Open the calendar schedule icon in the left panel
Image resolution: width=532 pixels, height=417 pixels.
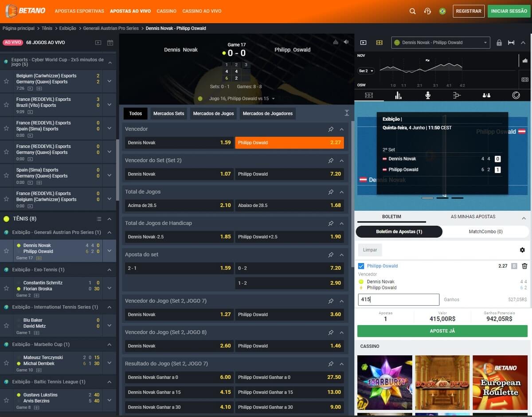pyautogui.click(x=110, y=43)
